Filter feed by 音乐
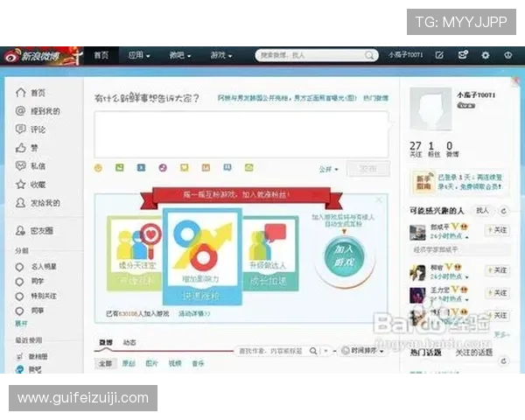Screen dimensions: 525x420 [x=198, y=363]
